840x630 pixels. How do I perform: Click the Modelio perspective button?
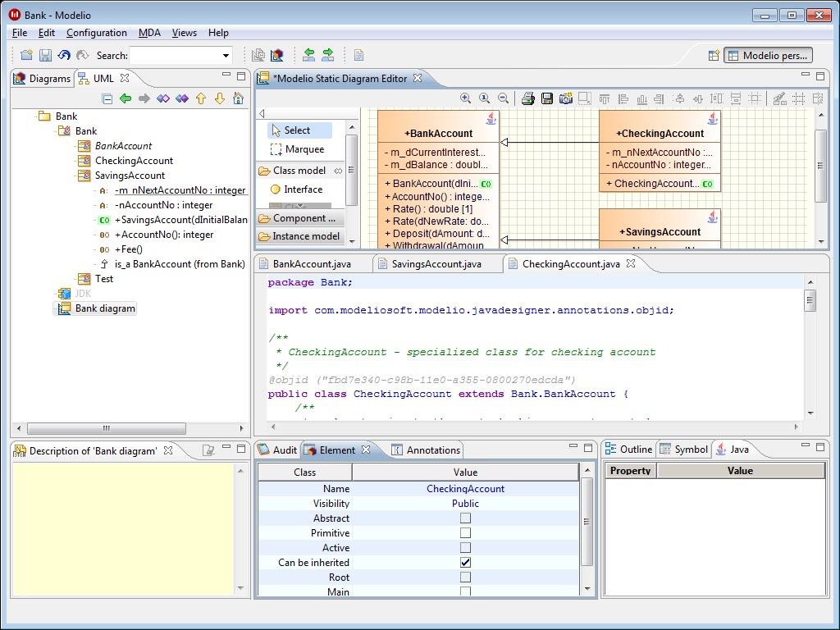[x=768, y=56]
